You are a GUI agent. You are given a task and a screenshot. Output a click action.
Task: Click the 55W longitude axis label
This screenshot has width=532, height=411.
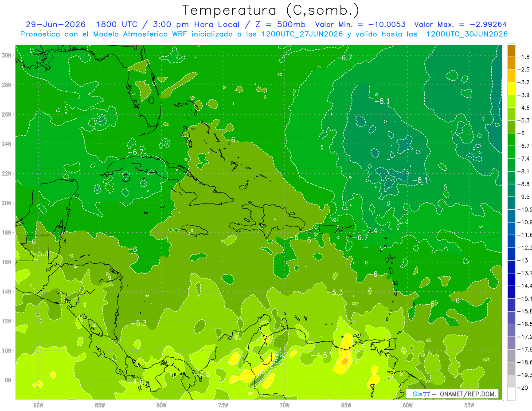coord(469,405)
